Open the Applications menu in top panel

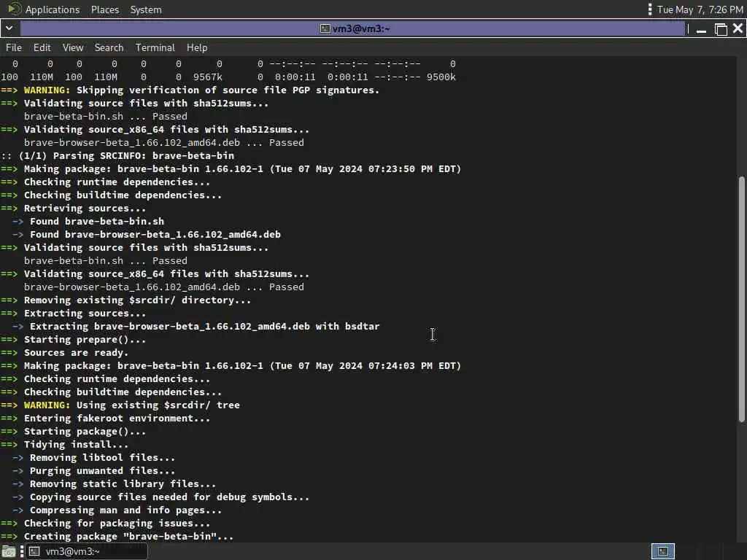(x=53, y=9)
